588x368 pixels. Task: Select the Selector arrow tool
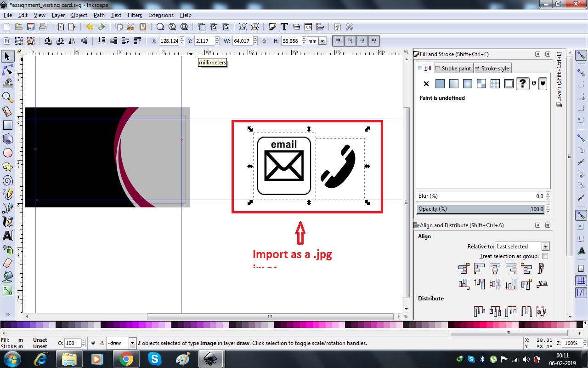pos(7,56)
